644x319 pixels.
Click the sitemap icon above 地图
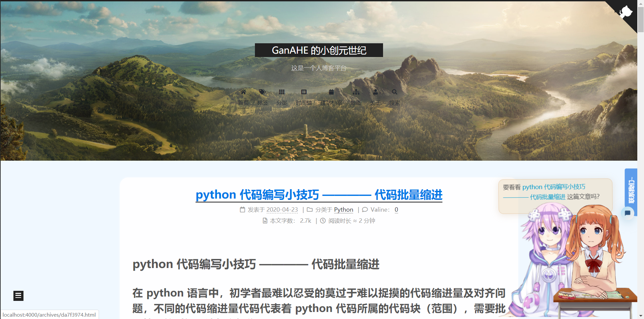[356, 92]
